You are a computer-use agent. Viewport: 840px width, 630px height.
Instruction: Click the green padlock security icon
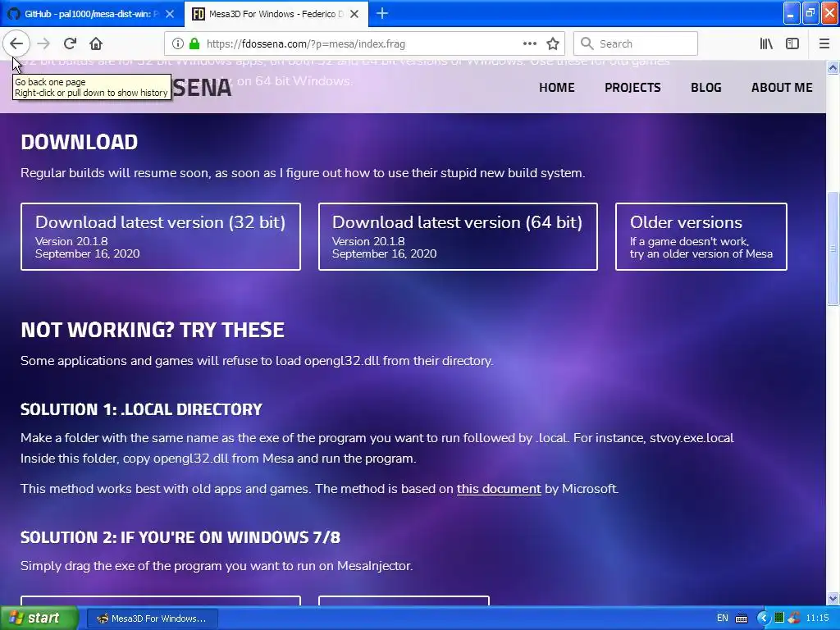click(194, 43)
